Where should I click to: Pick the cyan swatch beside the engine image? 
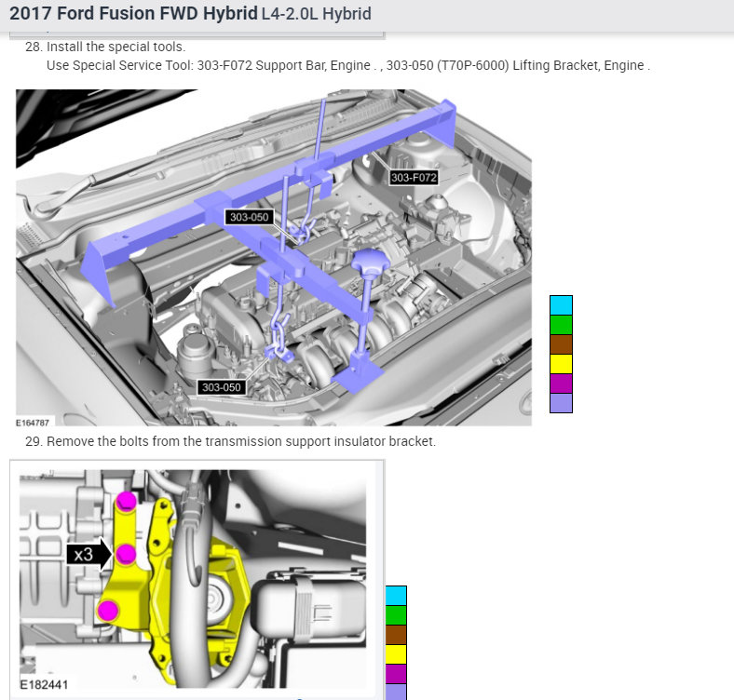(x=561, y=305)
